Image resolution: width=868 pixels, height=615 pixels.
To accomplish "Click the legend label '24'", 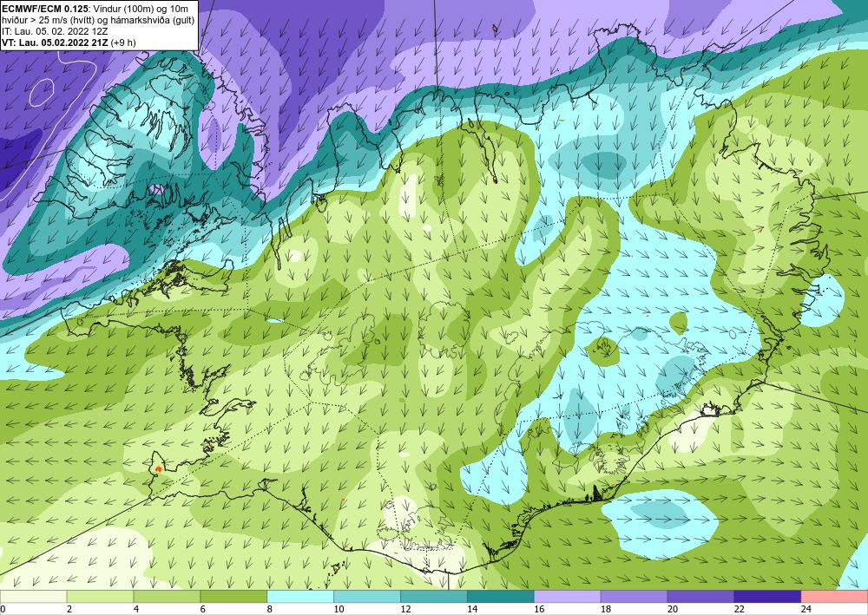I will click(x=806, y=609).
